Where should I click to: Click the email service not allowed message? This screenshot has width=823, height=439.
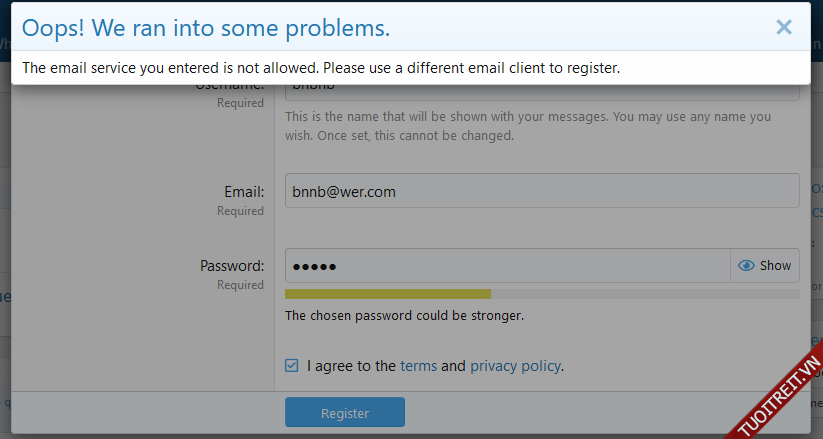[321, 68]
